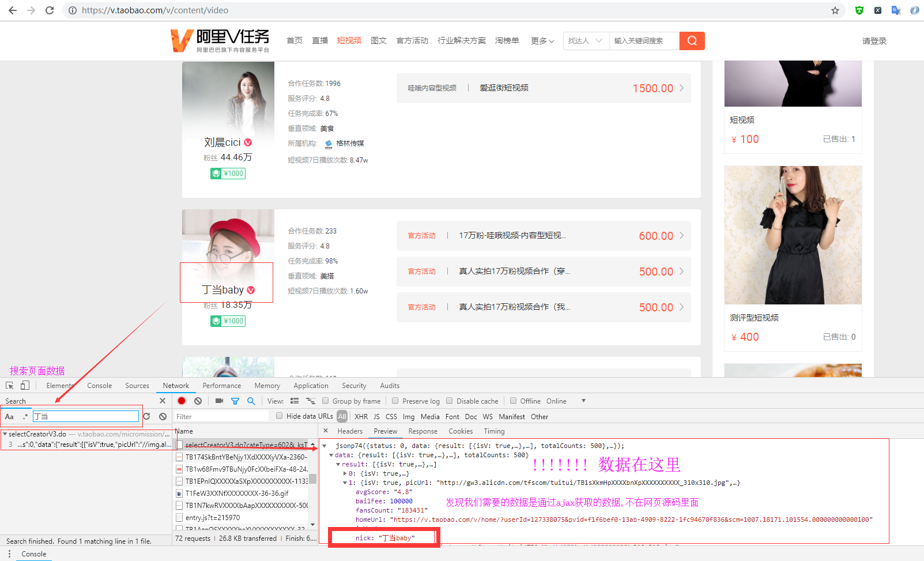This screenshot has height=561, width=924.
Task: Switch to the Elements panel tab
Action: [x=60, y=386]
